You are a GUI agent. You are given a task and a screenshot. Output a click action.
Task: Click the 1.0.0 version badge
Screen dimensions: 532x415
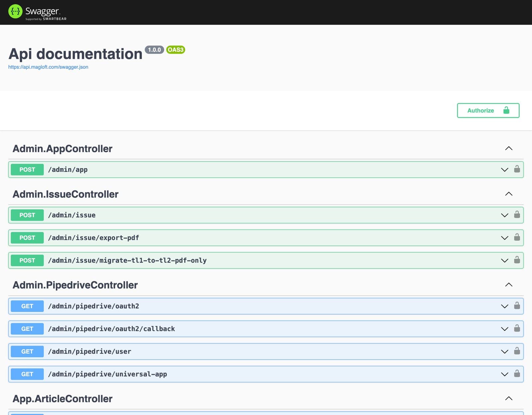click(x=154, y=50)
